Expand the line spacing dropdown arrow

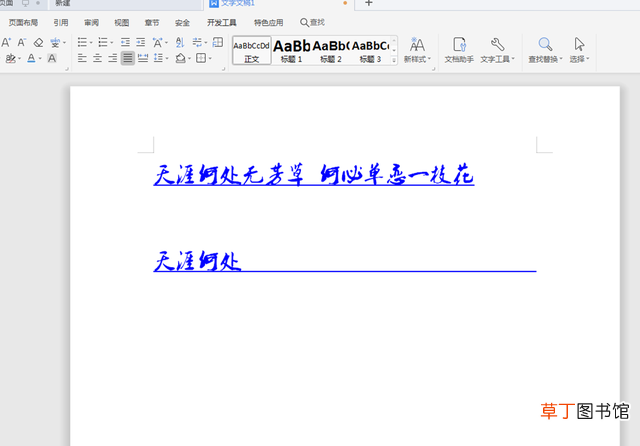click(x=167, y=59)
